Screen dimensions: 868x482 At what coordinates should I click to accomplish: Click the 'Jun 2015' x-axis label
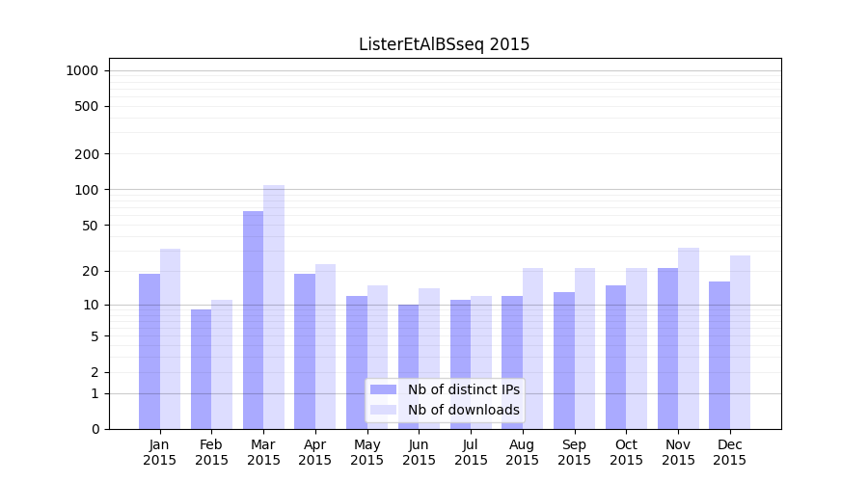(x=419, y=452)
